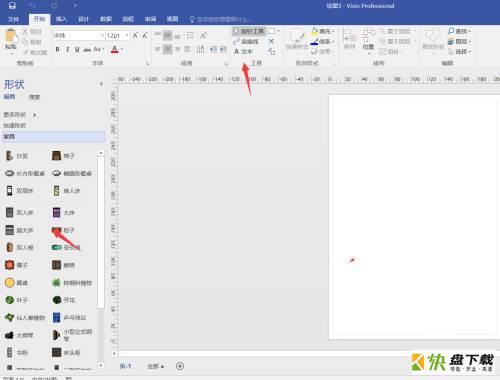This screenshot has width=500, height=380.
Task: Expand More Shapes 更多形状 arrow
Action: click(x=35, y=115)
